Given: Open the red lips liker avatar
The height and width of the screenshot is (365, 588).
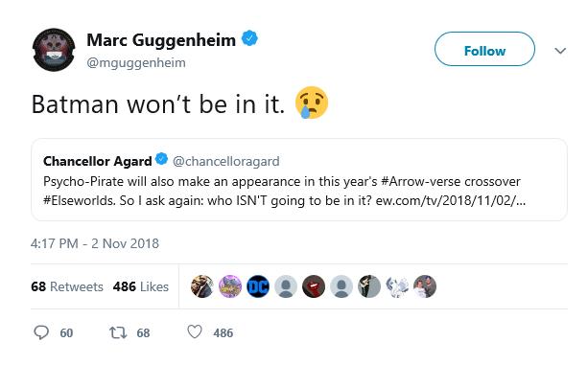Looking at the screenshot, I should pos(314,286).
